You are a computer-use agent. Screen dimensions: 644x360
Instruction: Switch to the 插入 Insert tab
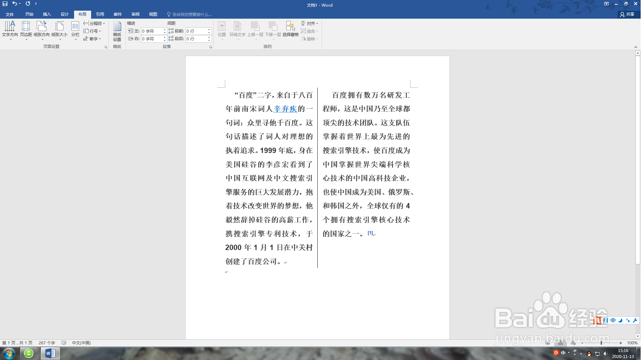click(47, 14)
